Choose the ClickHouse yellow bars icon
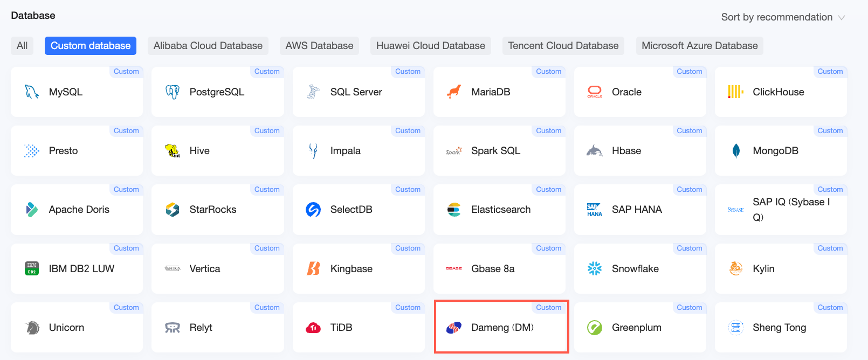 point(735,92)
